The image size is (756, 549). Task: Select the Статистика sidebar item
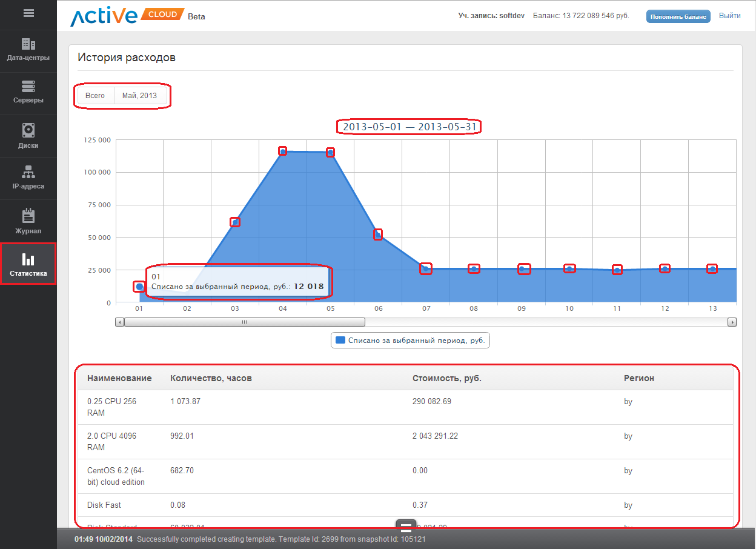pos(28,265)
